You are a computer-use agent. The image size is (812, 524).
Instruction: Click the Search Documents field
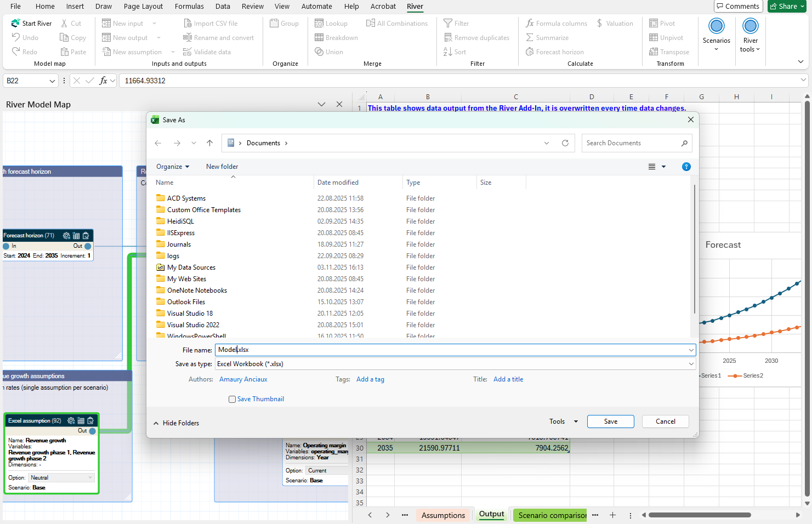point(631,143)
